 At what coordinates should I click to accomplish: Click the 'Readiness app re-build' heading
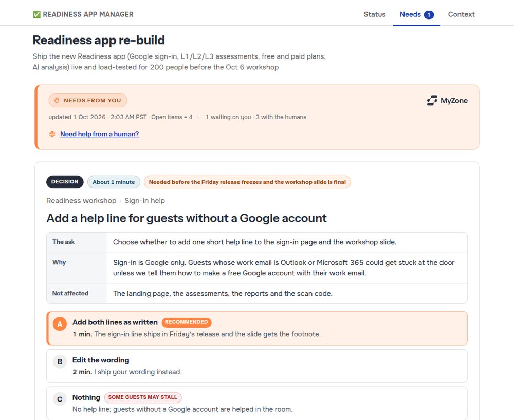[x=99, y=40]
